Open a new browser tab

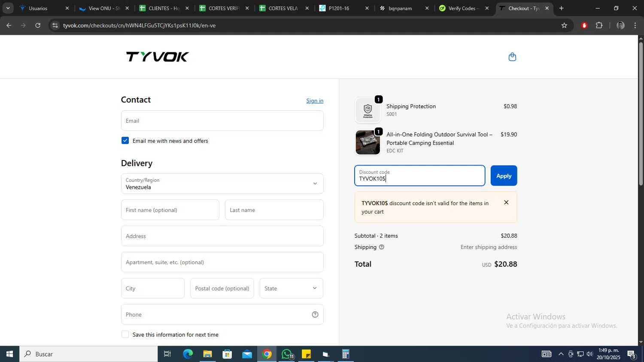click(561, 8)
